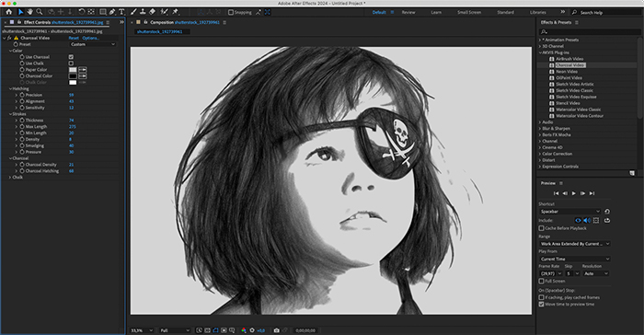644x335 pixels.
Task: Click the Thickness value 74
Action: pos(72,121)
